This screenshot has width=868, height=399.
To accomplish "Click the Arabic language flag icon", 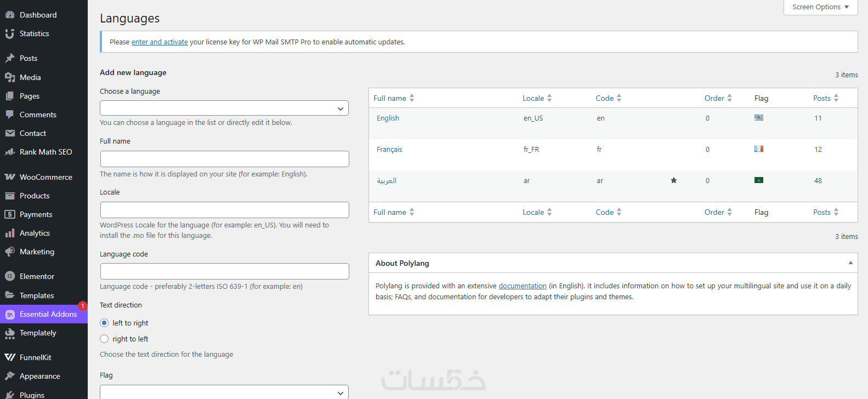I will click(759, 180).
